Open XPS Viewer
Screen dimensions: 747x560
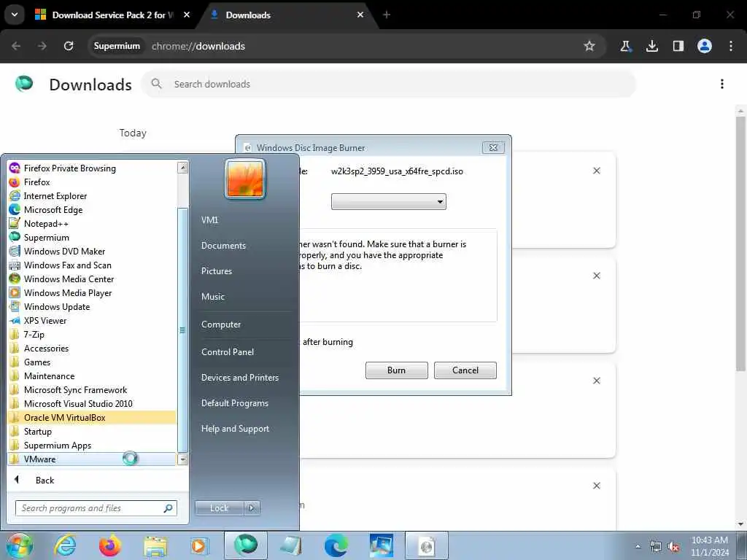pyautogui.click(x=91, y=320)
